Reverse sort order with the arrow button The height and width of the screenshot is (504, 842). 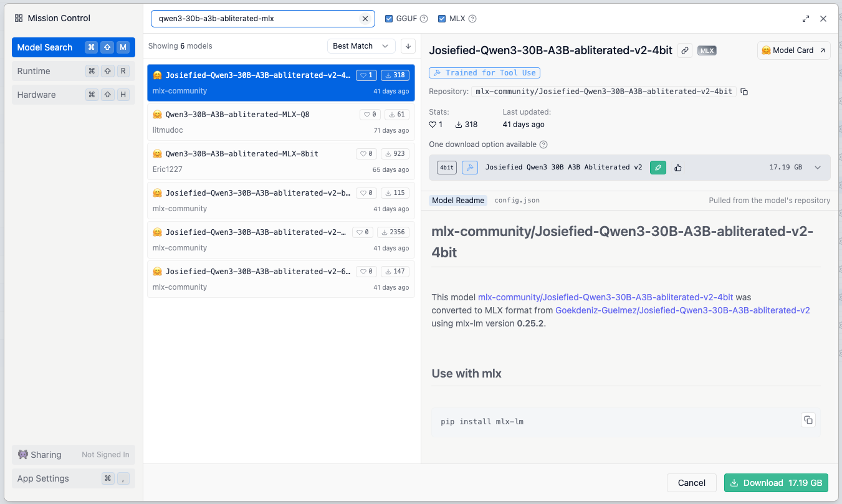pyautogui.click(x=408, y=46)
